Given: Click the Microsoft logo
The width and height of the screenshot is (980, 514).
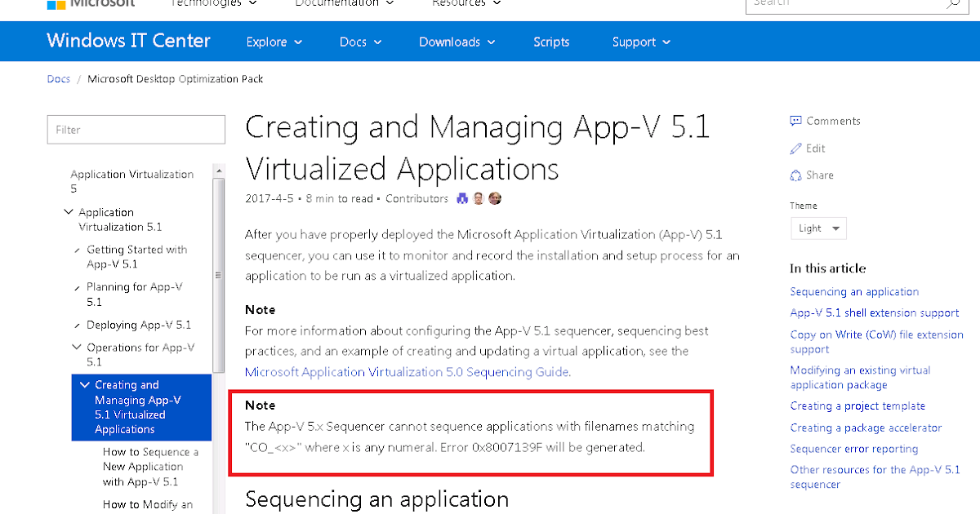Looking at the screenshot, I should (91, 3).
